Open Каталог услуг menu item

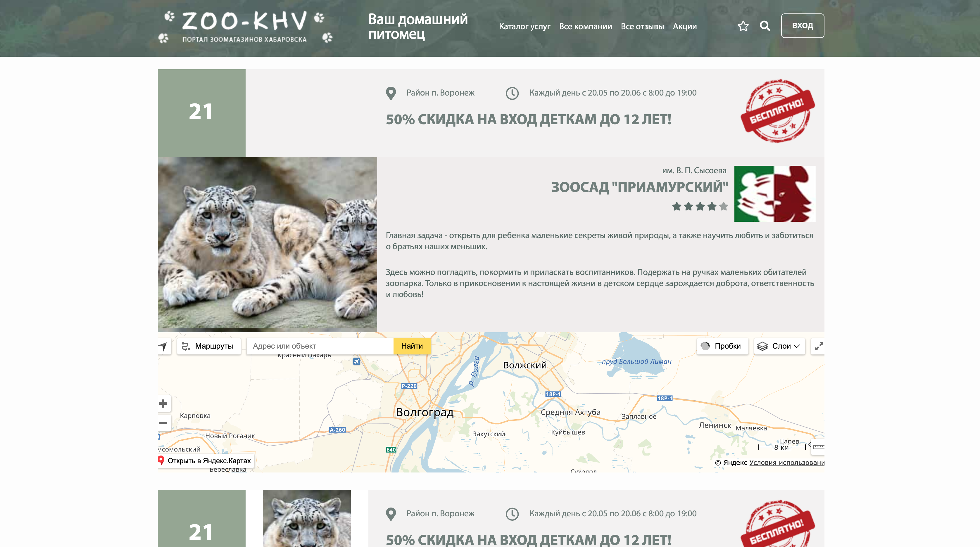coord(524,26)
